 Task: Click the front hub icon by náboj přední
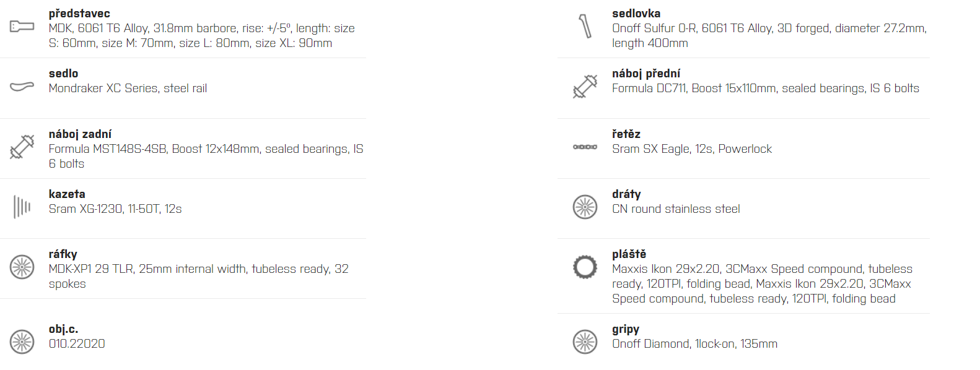coord(585,86)
